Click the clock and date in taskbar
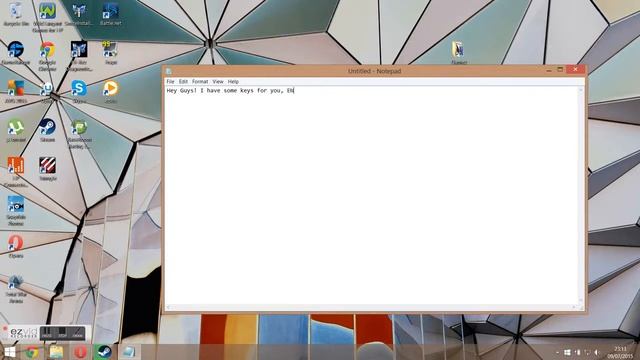This screenshot has width=640, height=360. click(620, 352)
